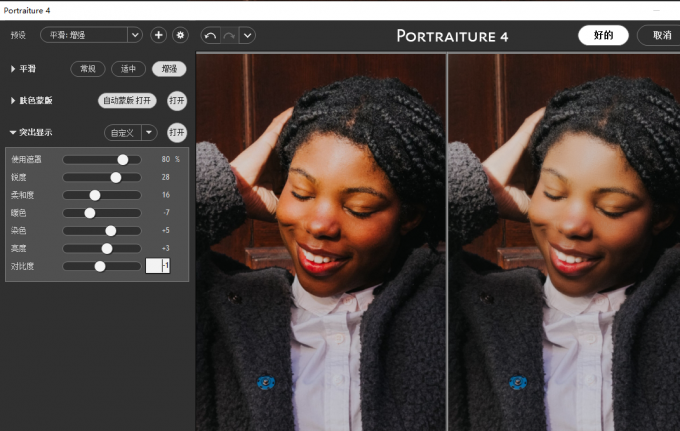Click the 取消 cancel button
This screenshot has height=431, width=680.
pyautogui.click(x=658, y=35)
